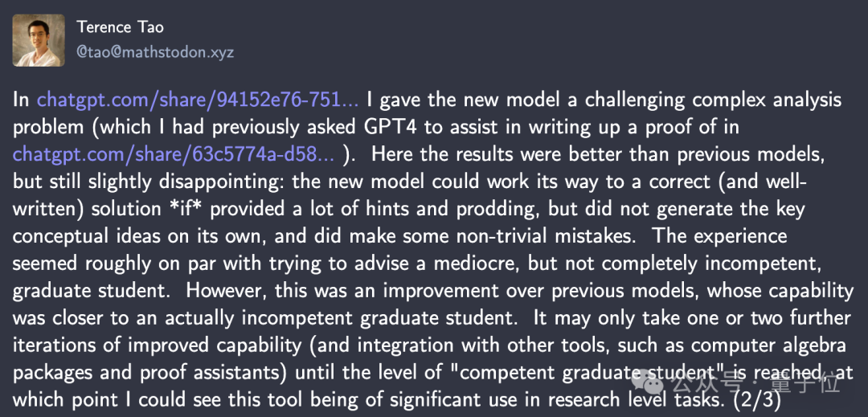This screenshot has height=417, width=868.
Task: Click the @tao@mathstodon.xyz handle
Action: [155, 52]
